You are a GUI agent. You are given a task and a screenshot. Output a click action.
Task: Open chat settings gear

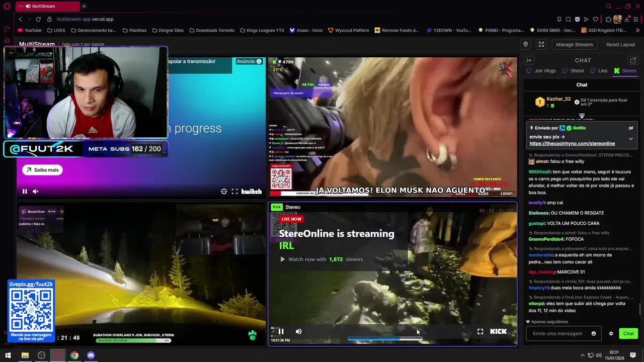click(x=611, y=333)
